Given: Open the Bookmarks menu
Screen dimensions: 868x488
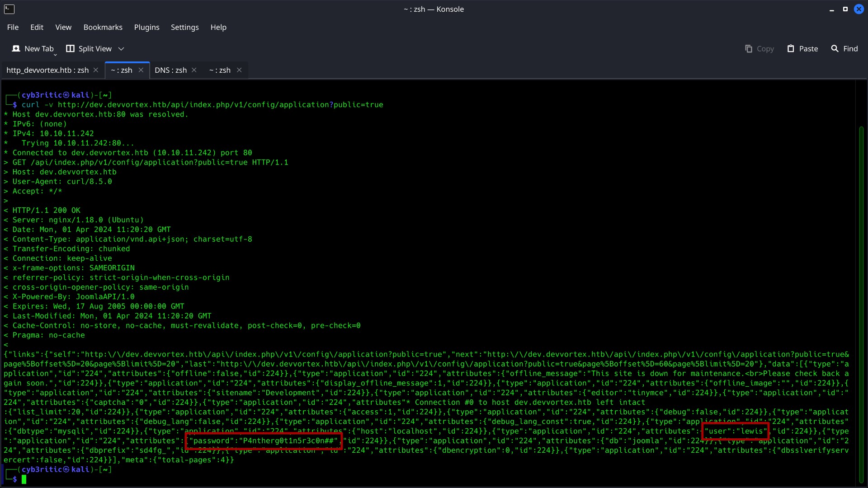Looking at the screenshot, I should [x=103, y=27].
